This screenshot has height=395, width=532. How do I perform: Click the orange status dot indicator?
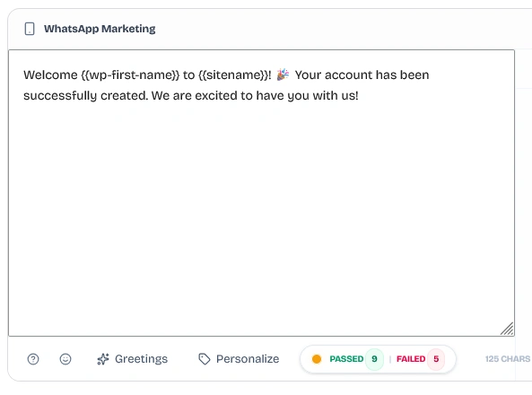point(317,359)
